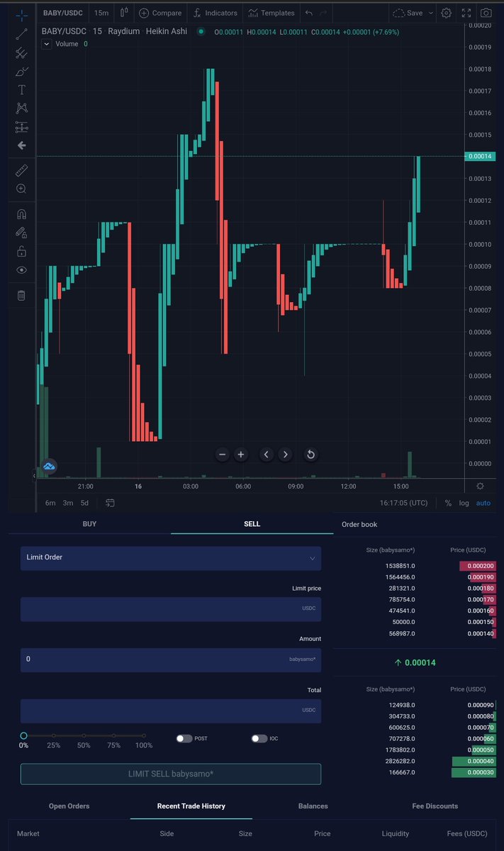Click ask price 0.000140 in order book
This screenshot has height=851, width=504.
(x=481, y=633)
